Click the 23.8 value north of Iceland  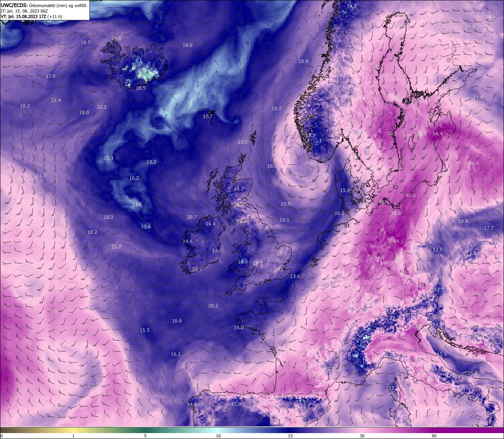coord(116,39)
